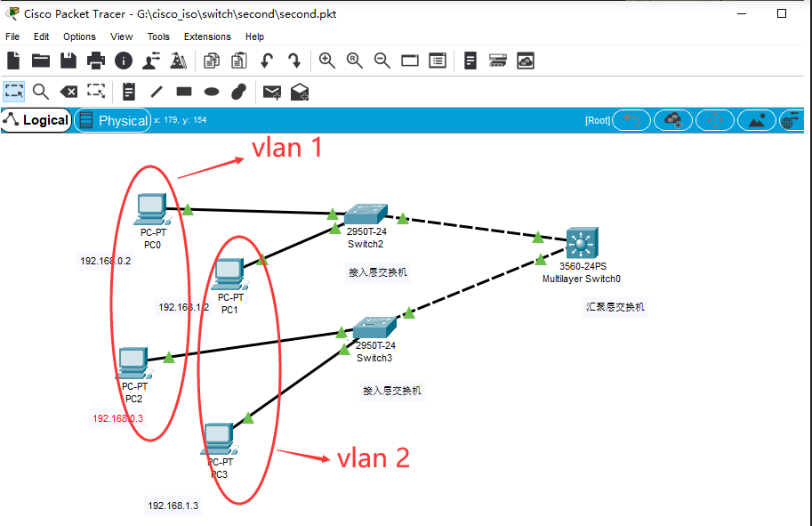Click the 接入层交换机 note under Switch3
The width and height of the screenshot is (812, 526).
point(392,391)
